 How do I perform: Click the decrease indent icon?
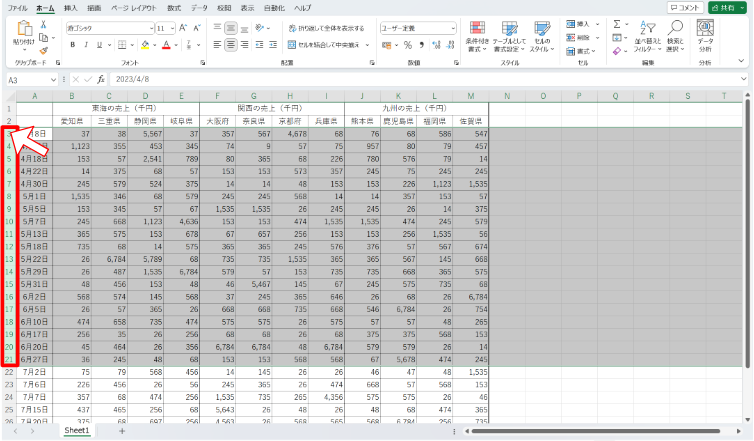pyautogui.click(x=260, y=45)
